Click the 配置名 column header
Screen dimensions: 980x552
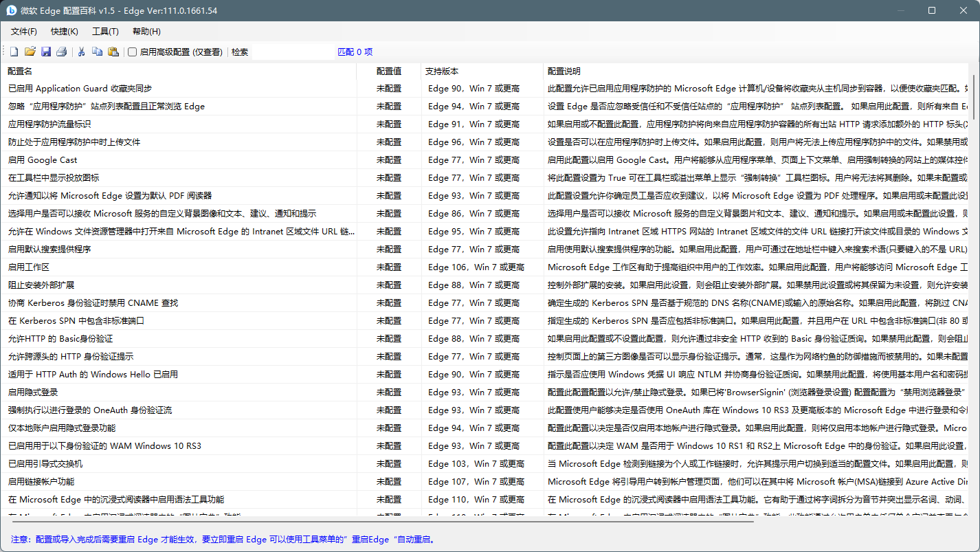(x=180, y=71)
